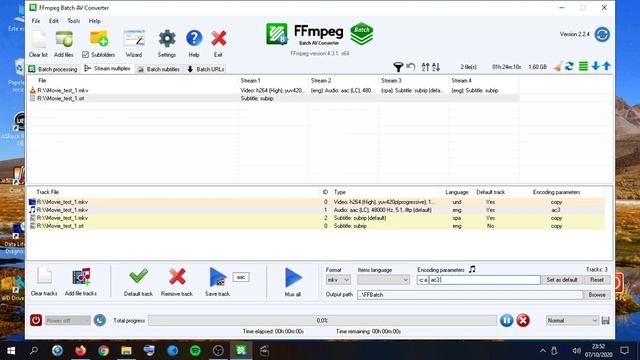Click the broom clean-list icon
640x360 pixels.
pyautogui.click(x=558, y=67)
